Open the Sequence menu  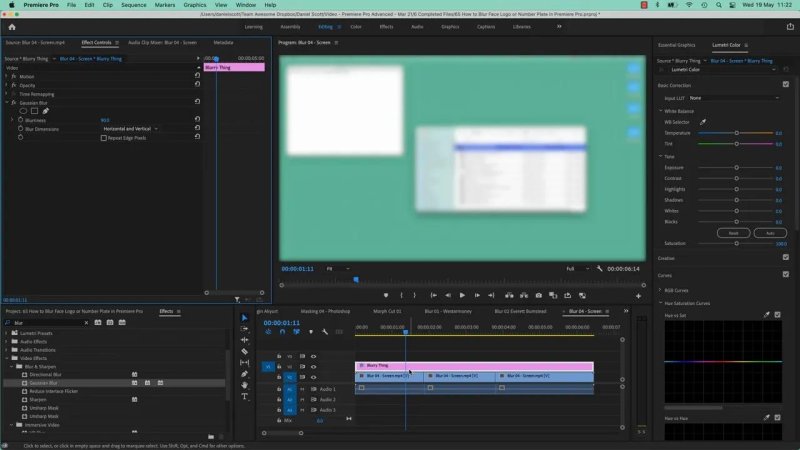[x=134, y=5]
